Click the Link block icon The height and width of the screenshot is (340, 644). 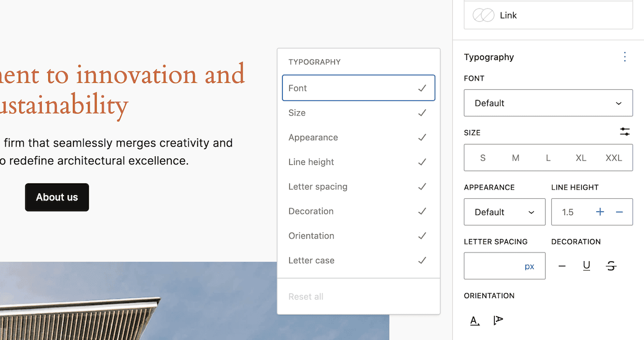(483, 15)
